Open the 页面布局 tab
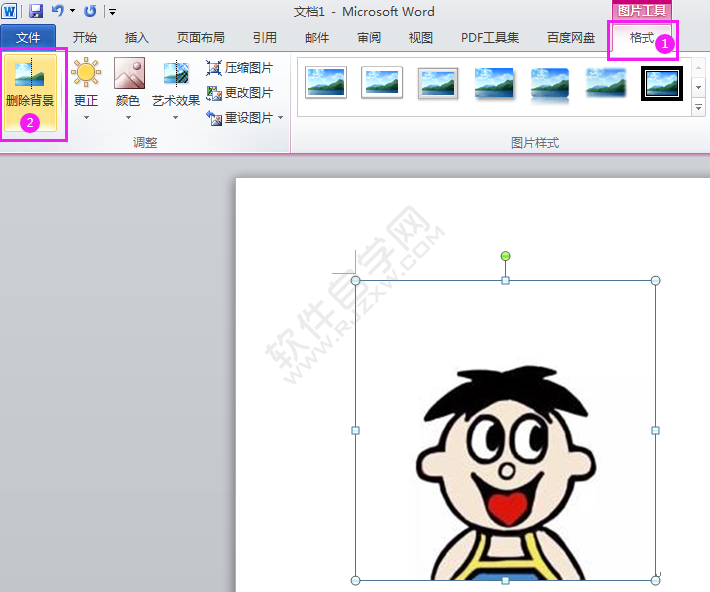Screen dimensions: 710x592 point(201,38)
